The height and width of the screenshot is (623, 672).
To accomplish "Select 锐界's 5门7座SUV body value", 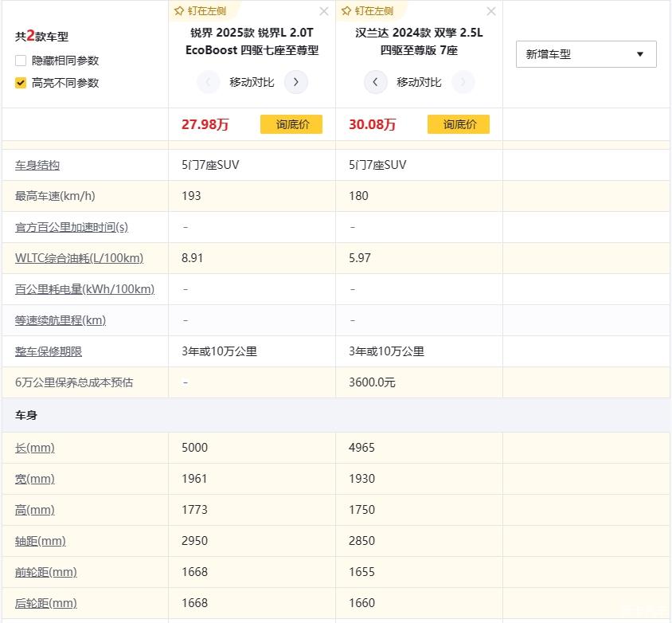I will [x=210, y=165].
